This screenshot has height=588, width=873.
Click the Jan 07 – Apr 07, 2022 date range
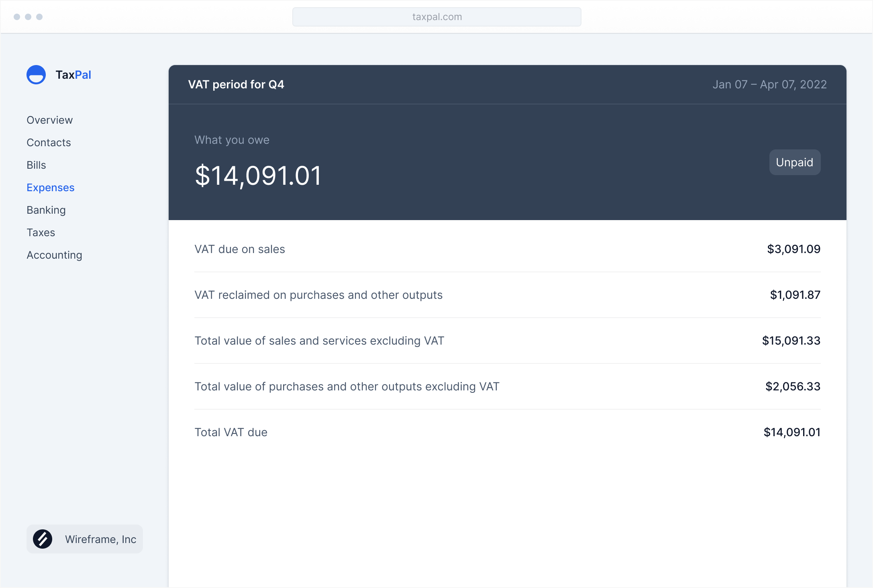770,84
